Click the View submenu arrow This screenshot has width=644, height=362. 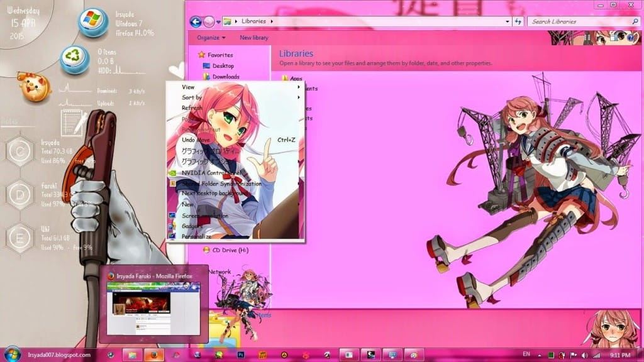point(299,87)
